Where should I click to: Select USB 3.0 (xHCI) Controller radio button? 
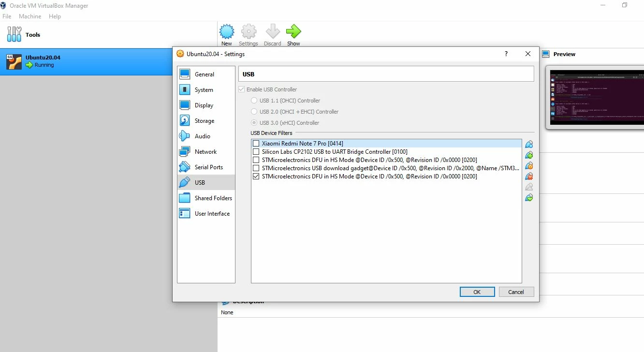pos(254,123)
